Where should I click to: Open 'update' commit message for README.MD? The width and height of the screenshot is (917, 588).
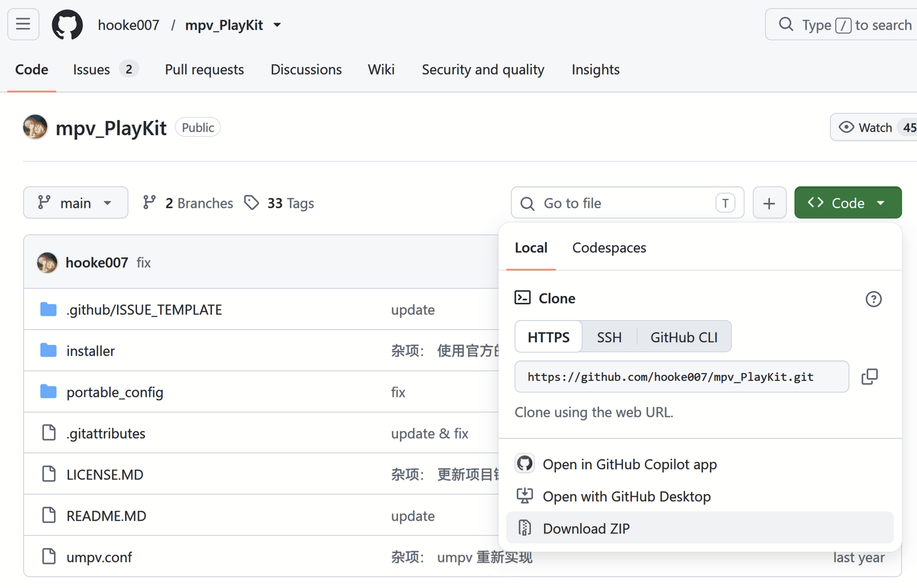413,516
